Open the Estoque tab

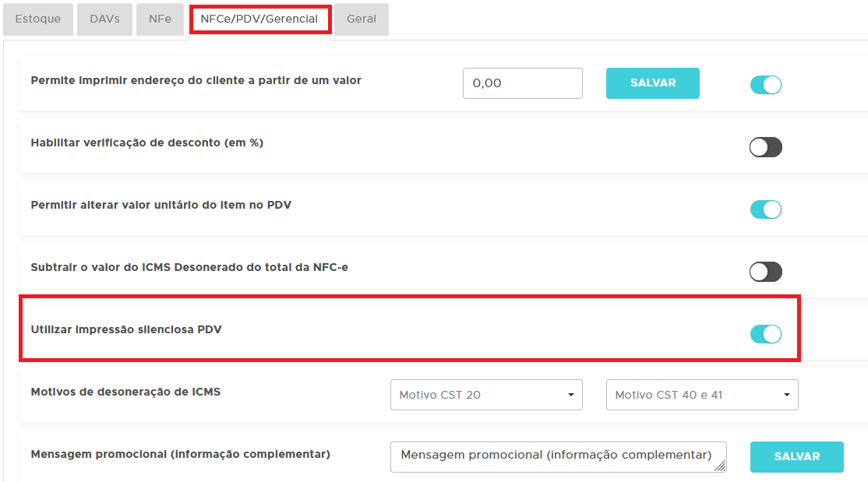click(x=37, y=19)
